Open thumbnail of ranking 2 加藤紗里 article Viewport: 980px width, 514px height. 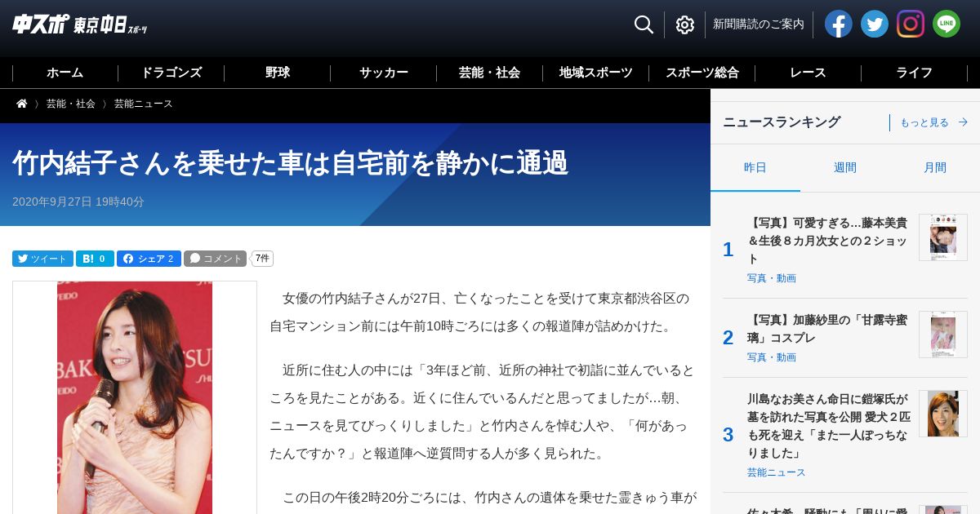pyautogui.click(x=943, y=335)
